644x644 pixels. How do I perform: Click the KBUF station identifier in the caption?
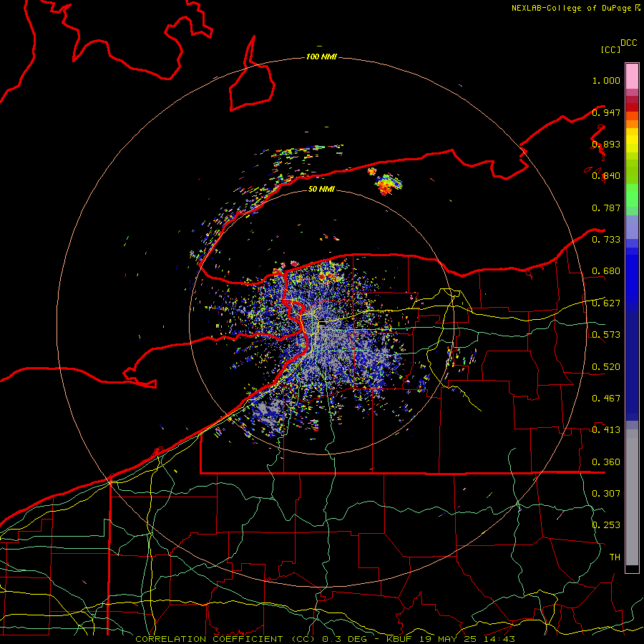point(399,639)
